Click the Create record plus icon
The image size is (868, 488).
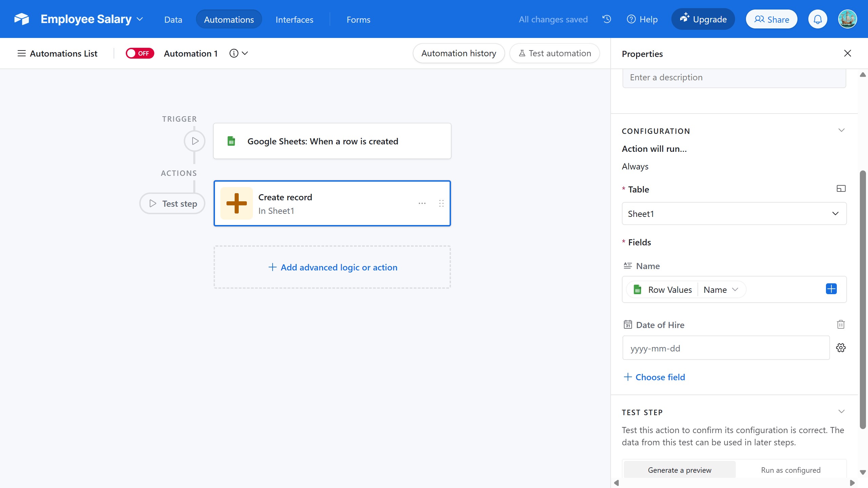[x=236, y=203]
